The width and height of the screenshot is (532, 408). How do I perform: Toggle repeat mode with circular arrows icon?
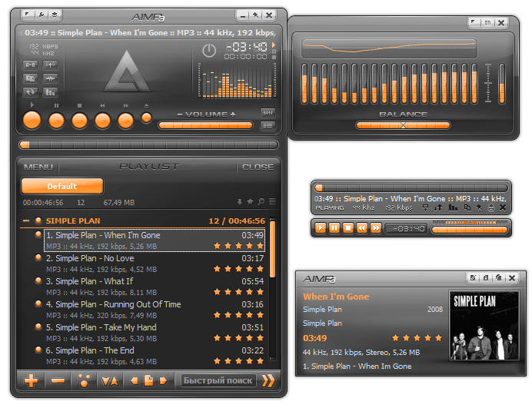point(30,92)
